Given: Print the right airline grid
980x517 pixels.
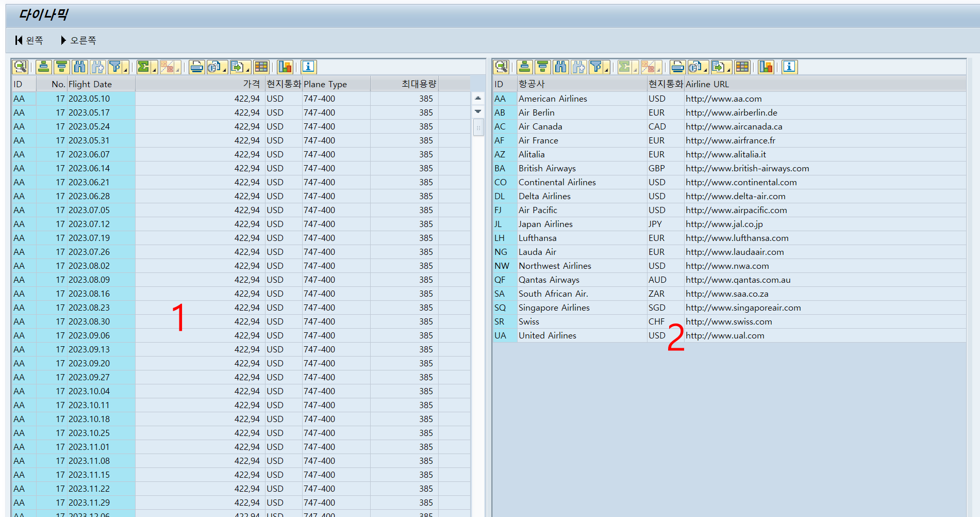Looking at the screenshot, I should (678, 67).
